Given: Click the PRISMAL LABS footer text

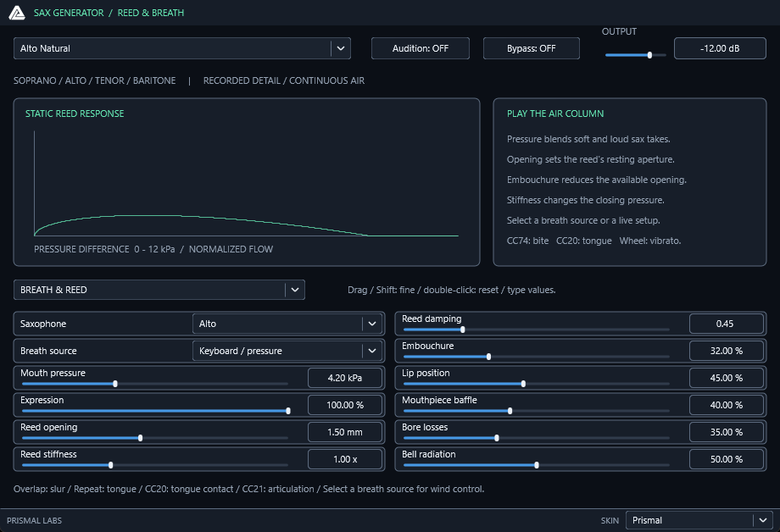Looking at the screenshot, I should coord(34,521).
